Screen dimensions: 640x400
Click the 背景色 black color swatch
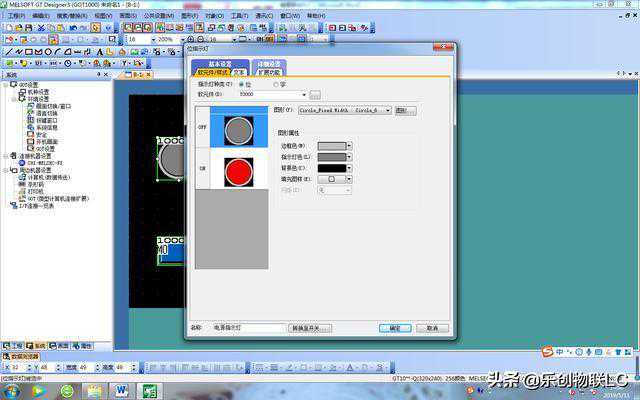331,168
